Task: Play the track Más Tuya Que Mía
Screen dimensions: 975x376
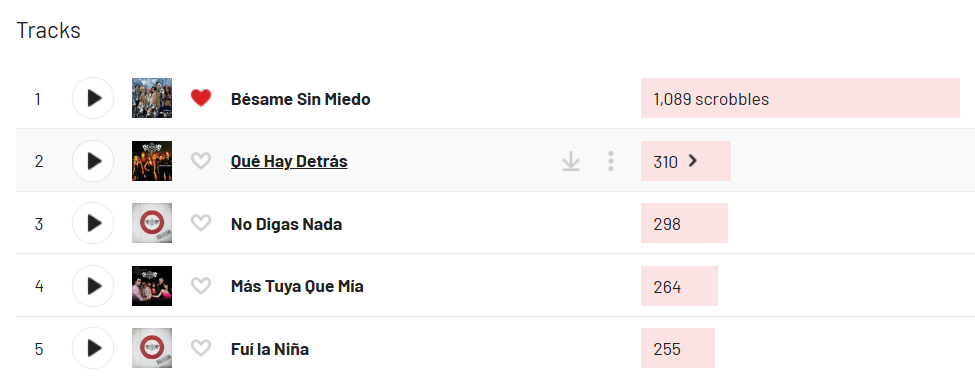Action: point(93,286)
